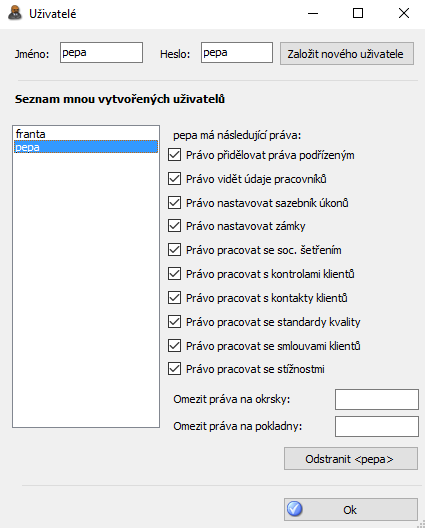Focus the Heslo input field
This screenshot has width=425, height=528.
coord(237,53)
